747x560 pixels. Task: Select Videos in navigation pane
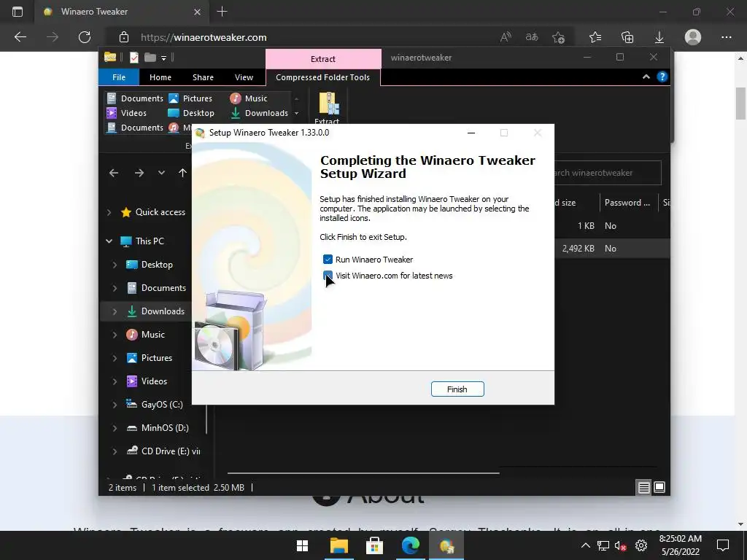pyautogui.click(x=154, y=381)
